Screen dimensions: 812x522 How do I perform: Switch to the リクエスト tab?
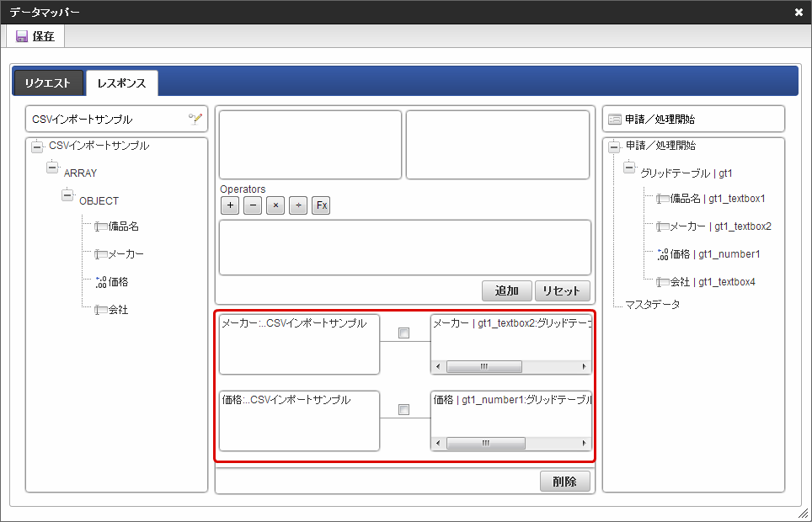click(48, 83)
